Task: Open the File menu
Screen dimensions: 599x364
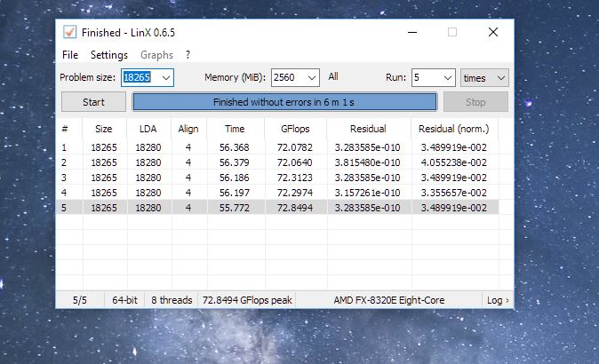Action: coord(70,55)
